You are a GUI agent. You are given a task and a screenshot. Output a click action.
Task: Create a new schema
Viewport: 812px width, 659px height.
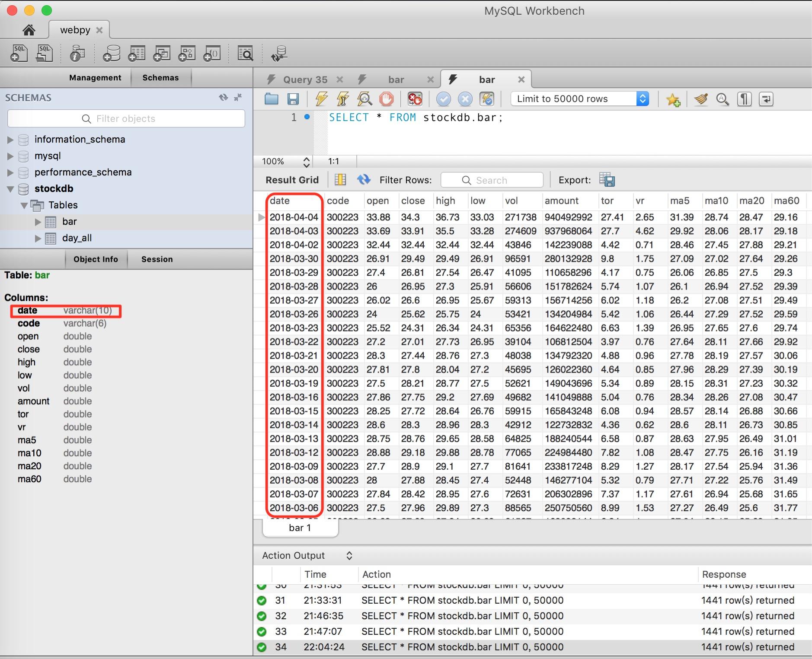pos(111,53)
